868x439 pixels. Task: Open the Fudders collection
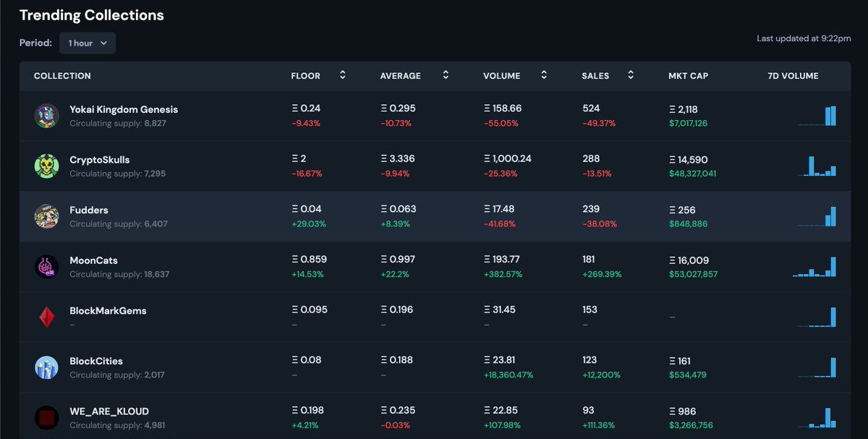[x=89, y=210]
